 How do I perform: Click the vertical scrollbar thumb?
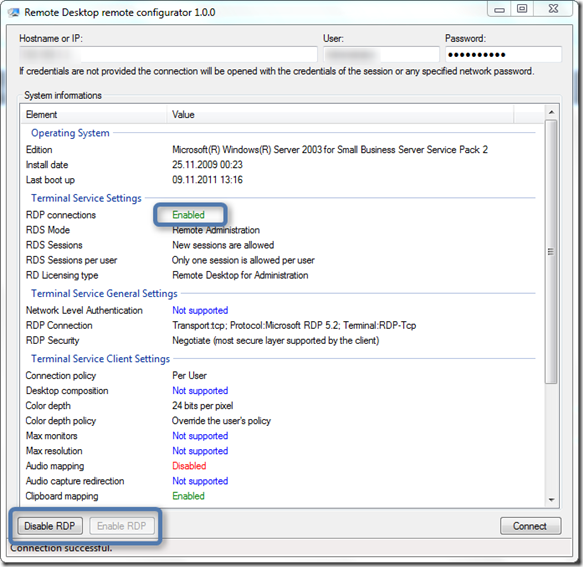[551, 252]
